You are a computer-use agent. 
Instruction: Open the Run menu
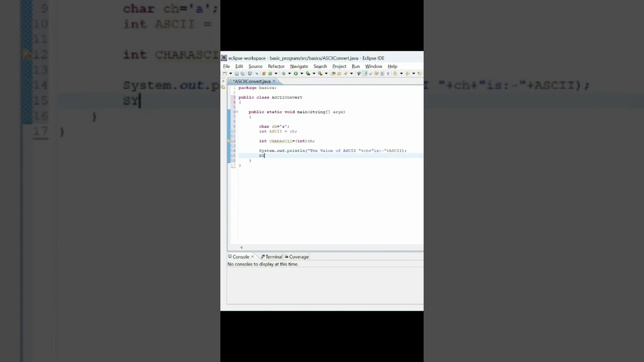click(356, 66)
